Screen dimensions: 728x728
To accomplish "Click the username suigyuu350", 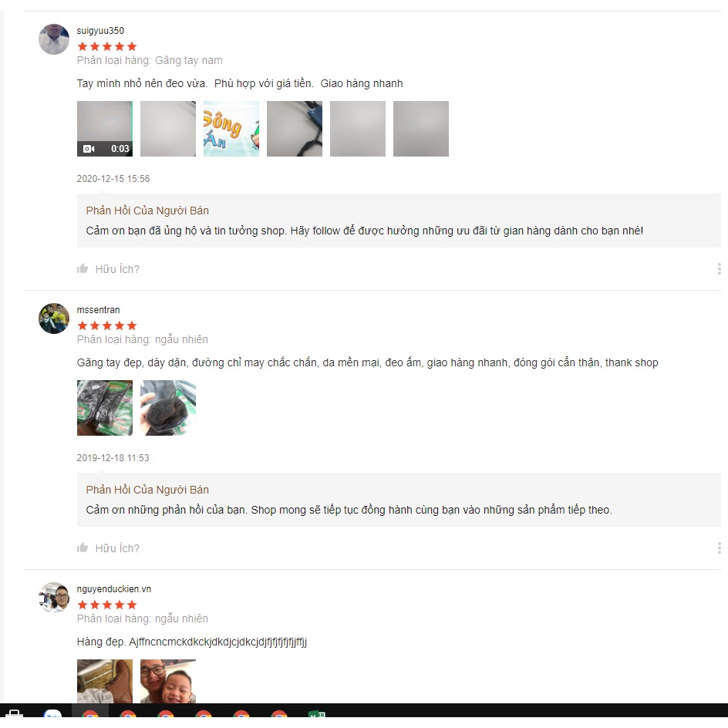I will 100,31.
